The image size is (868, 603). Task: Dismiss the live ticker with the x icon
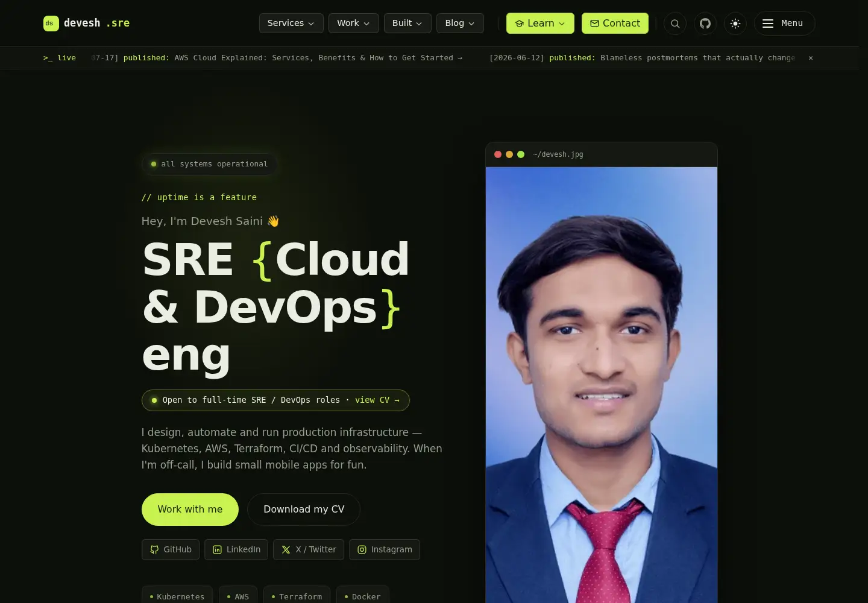(811, 58)
